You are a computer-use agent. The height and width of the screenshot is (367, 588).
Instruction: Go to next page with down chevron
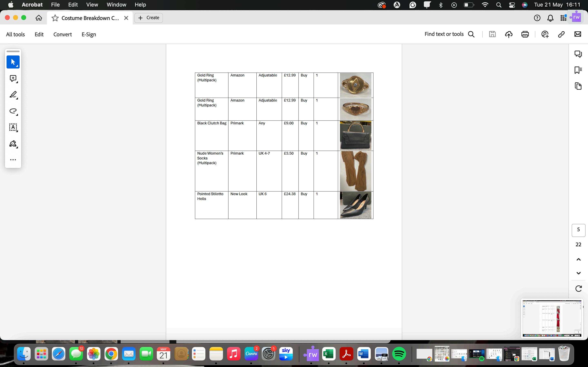coord(578,273)
